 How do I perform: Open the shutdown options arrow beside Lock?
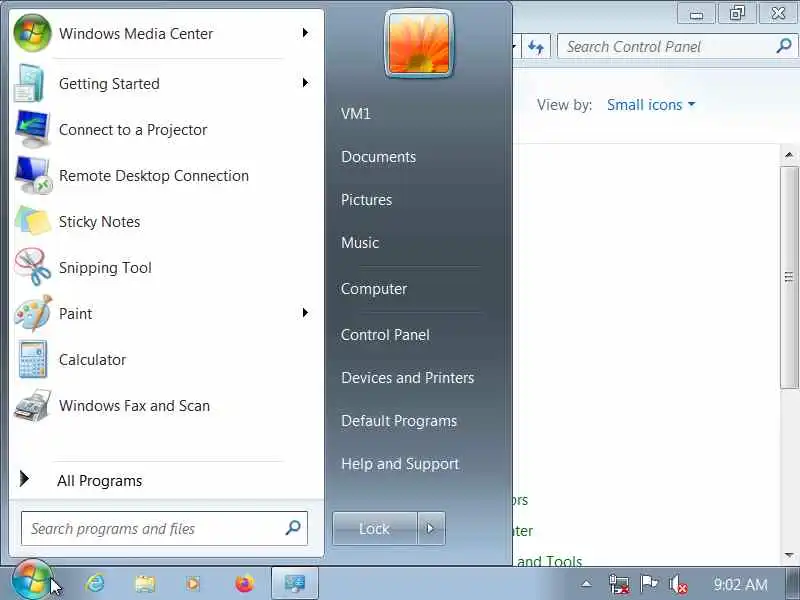(431, 528)
